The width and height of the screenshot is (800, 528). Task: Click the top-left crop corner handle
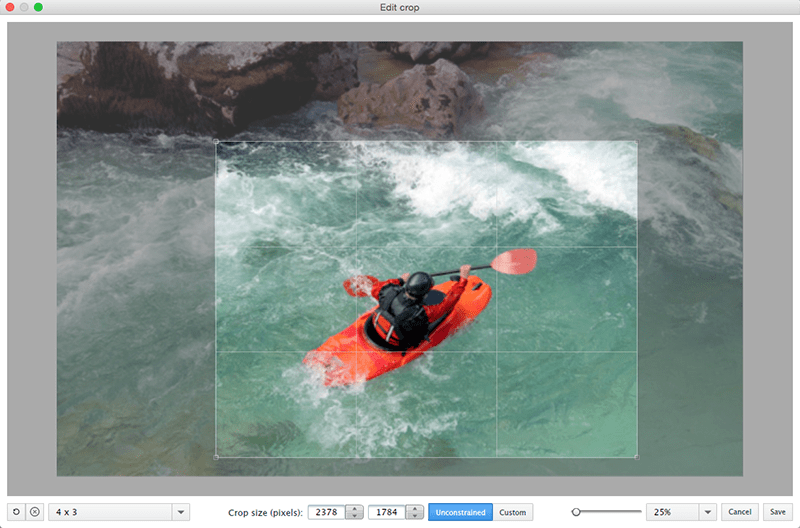pyautogui.click(x=216, y=141)
